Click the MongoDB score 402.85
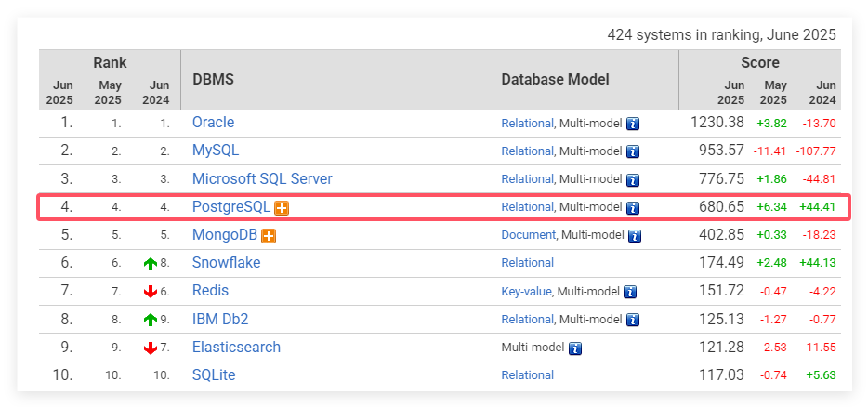 click(722, 235)
